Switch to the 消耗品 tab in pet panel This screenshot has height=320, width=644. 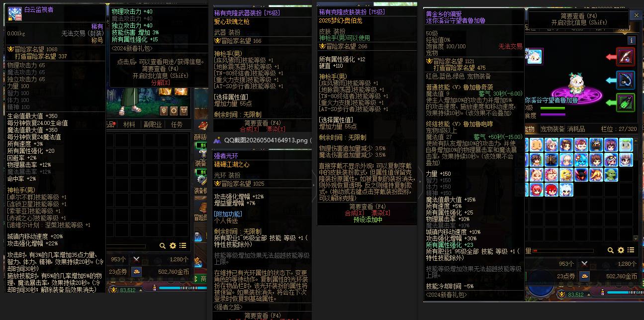(576, 129)
